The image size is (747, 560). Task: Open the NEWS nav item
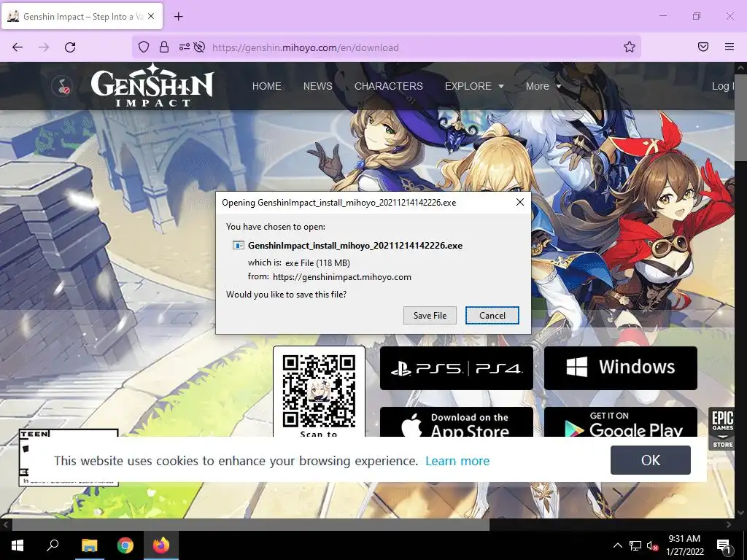(x=318, y=86)
